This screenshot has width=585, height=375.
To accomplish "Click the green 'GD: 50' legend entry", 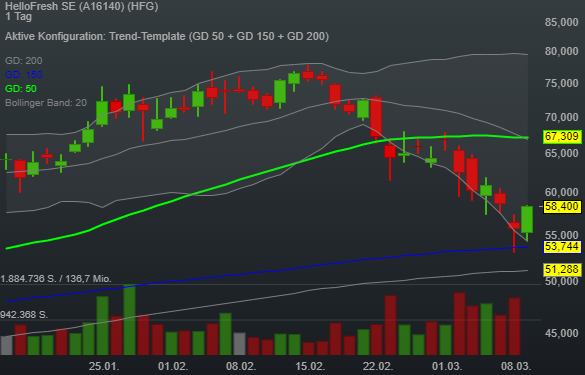I will point(21,89).
